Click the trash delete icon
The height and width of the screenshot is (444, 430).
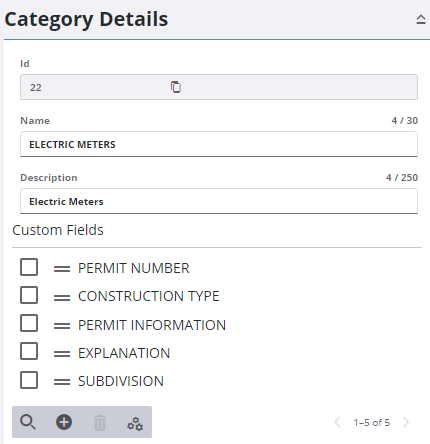pyautogui.click(x=100, y=423)
